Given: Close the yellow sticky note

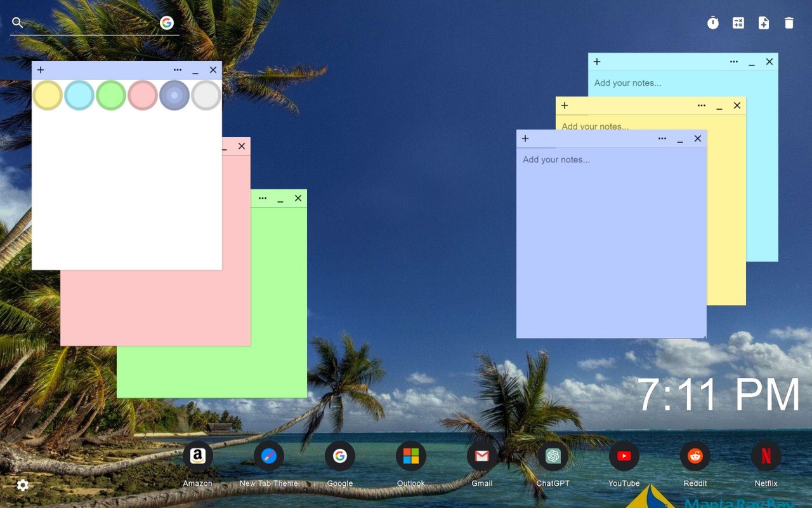Looking at the screenshot, I should (x=737, y=105).
